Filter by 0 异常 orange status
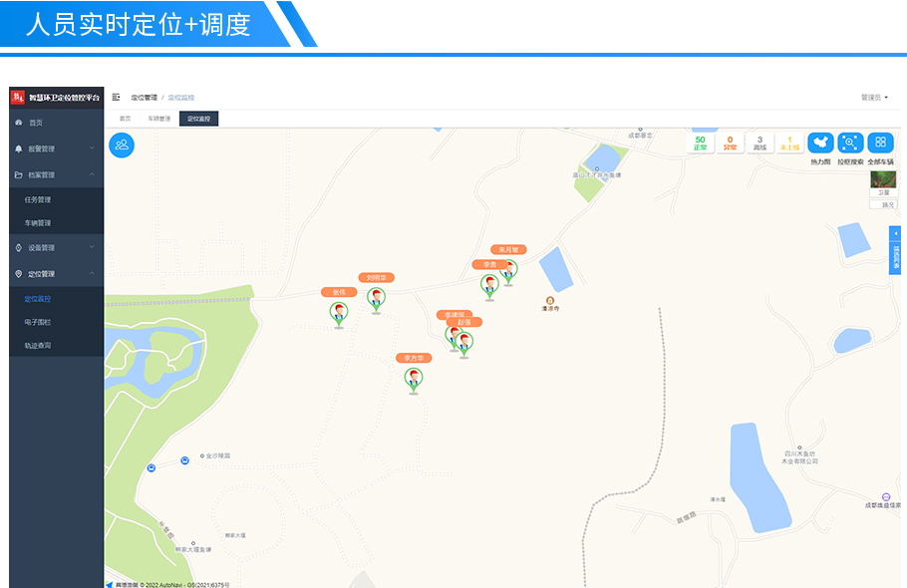This screenshot has width=907, height=588. pyautogui.click(x=730, y=143)
